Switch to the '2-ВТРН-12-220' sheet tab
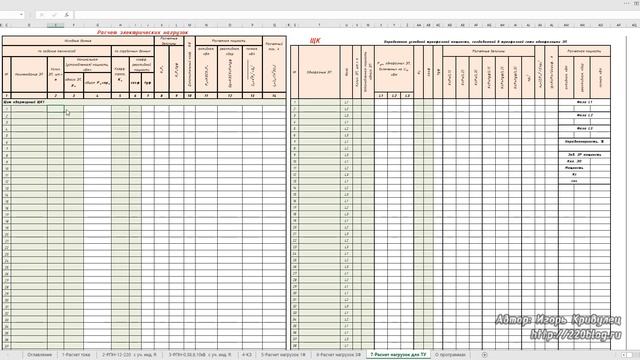 tap(129, 355)
